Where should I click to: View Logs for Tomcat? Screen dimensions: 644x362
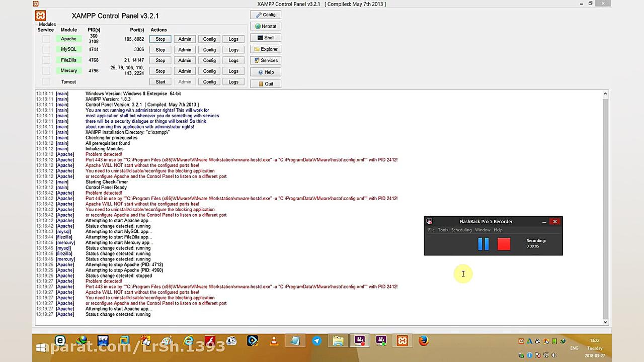(x=233, y=82)
